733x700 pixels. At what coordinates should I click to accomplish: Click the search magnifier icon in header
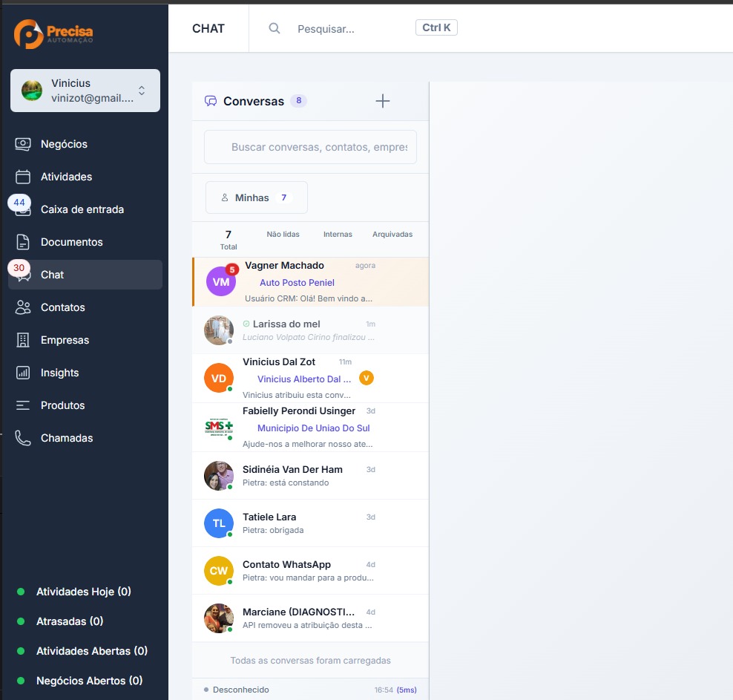[x=275, y=28]
